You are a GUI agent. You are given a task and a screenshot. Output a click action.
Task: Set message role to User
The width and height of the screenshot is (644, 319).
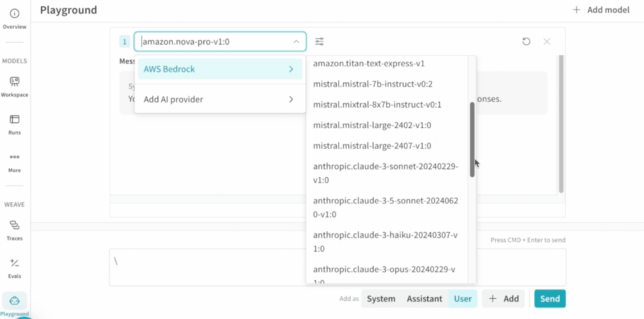pos(462,299)
